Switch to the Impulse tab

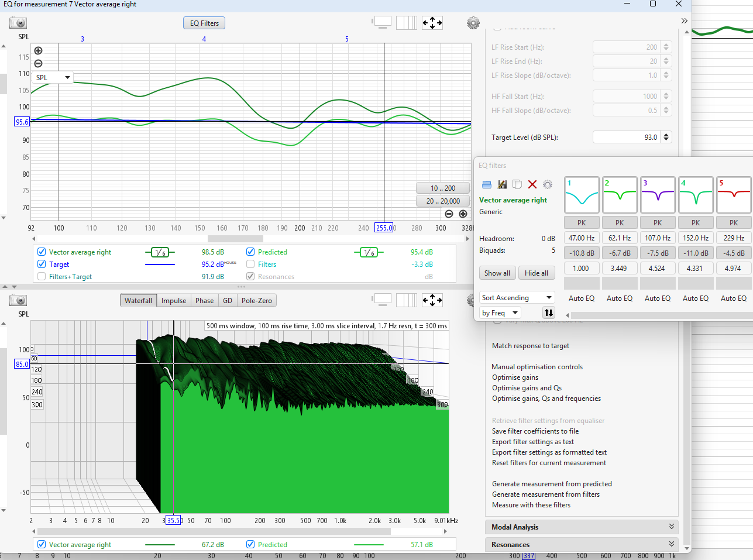click(174, 300)
